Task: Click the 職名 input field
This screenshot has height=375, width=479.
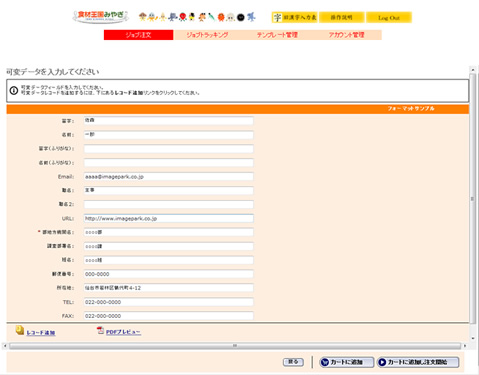Action: (x=168, y=190)
